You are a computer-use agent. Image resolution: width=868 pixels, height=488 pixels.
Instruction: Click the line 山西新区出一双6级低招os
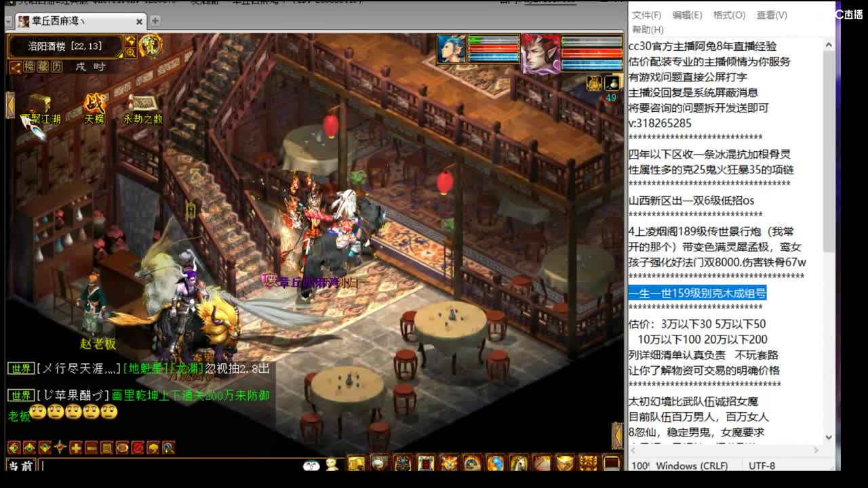[691, 201]
